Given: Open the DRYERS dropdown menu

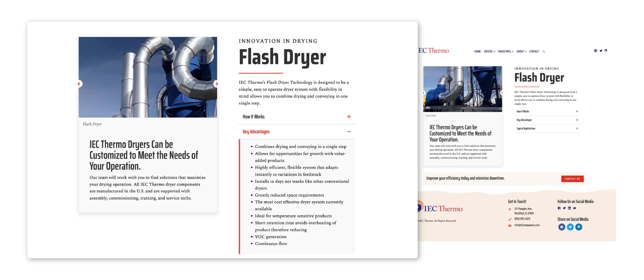Looking at the screenshot, I should click(x=489, y=51).
